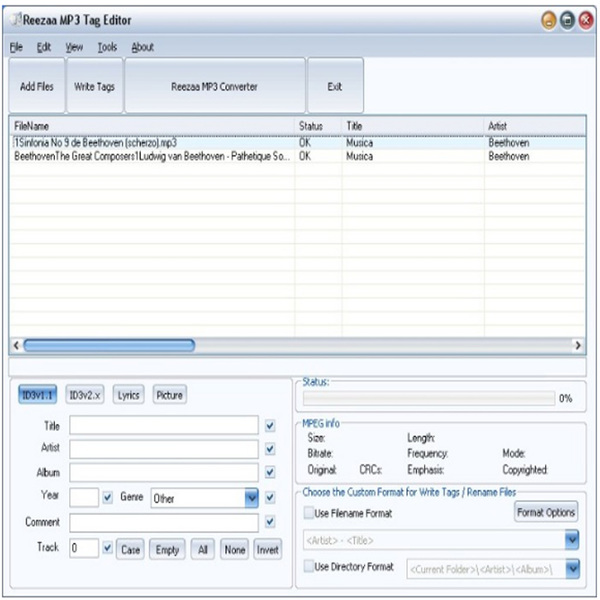
Task: Click the horizontal scrollbar thumb
Action: tap(109, 346)
